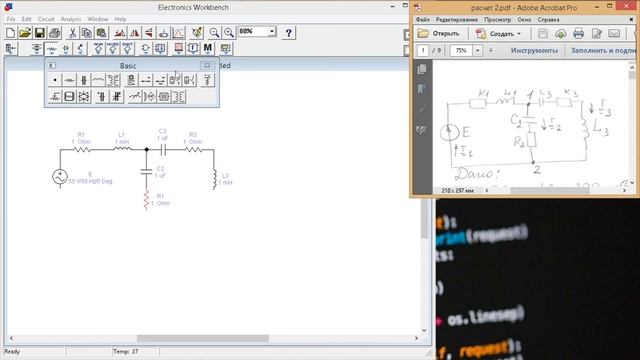Viewport: 640px width, 360px height.
Task: Zoom out of the circuit workspace
Action: tap(214, 33)
